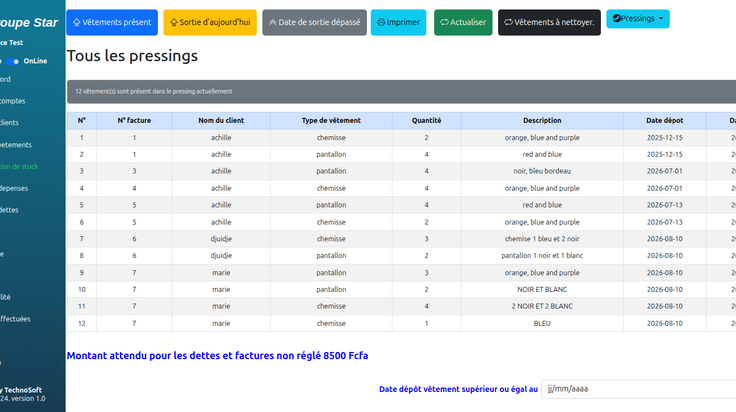This screenshot has width=736, height=412.
Task: Click the Vêtements présent button
Action: pyautogui.click(x=112, y=22)
